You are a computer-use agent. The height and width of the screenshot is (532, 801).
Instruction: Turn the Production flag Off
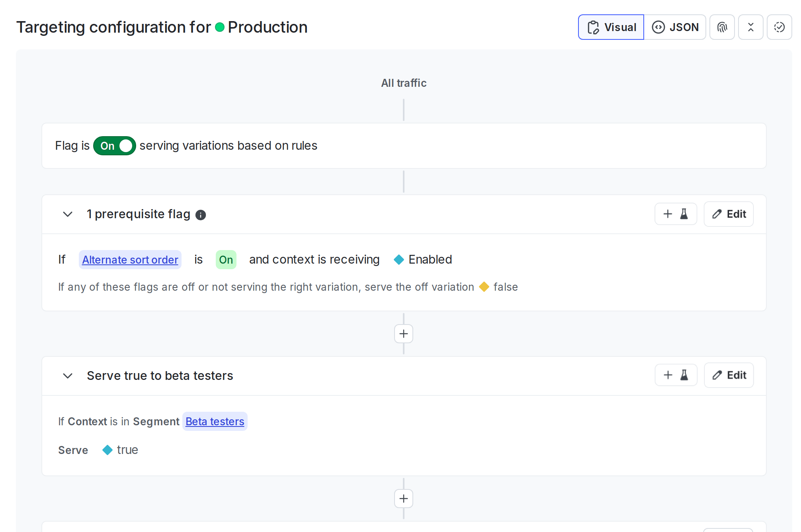coord(114,146)
